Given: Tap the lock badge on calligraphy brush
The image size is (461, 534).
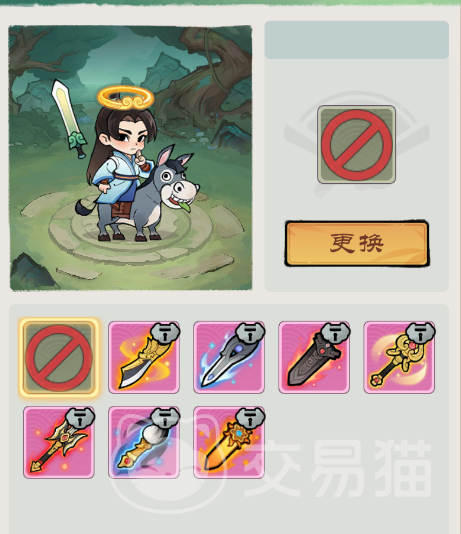Looking at the screenshot, I should 165,419.
